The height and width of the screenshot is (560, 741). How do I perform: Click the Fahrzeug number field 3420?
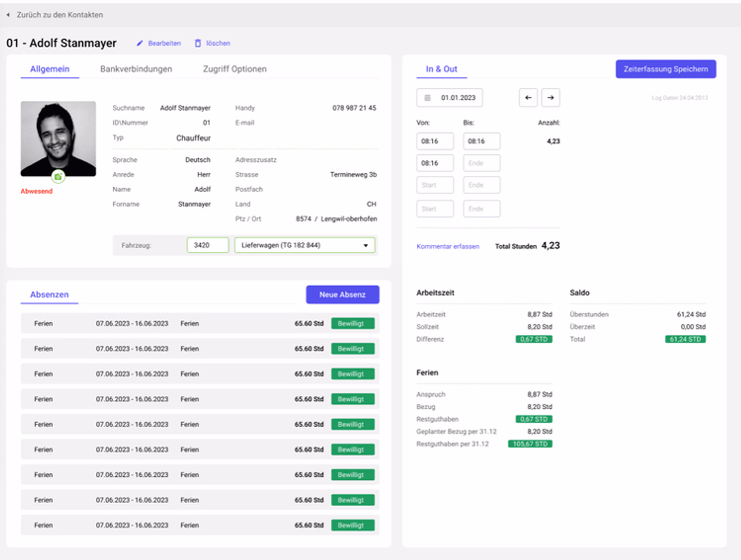(x=207, y=245)
